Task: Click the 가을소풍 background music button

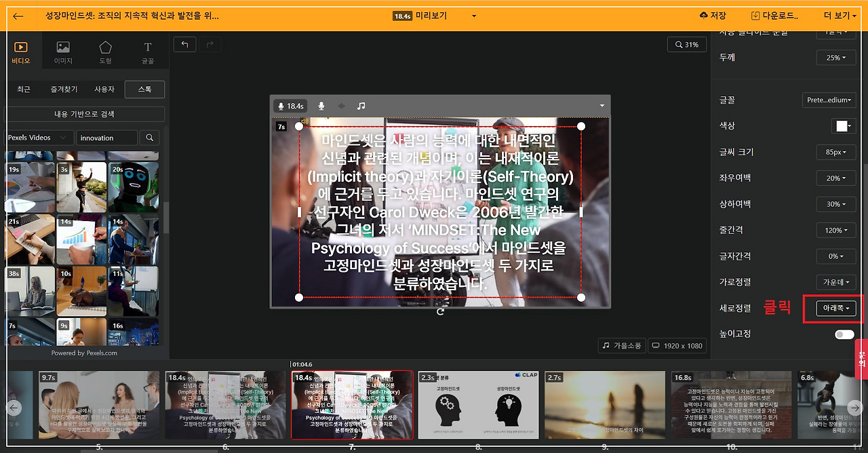Action: pos(622,346)
